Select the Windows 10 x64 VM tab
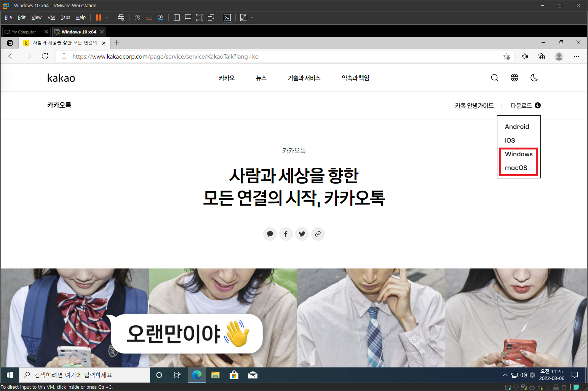This screenshot has width=588, height=391. (79, 32)
